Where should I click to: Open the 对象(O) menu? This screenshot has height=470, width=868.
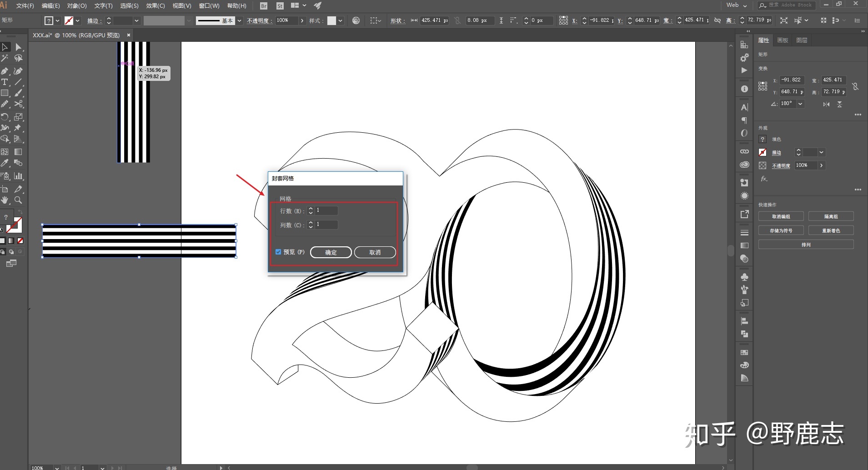77,6
